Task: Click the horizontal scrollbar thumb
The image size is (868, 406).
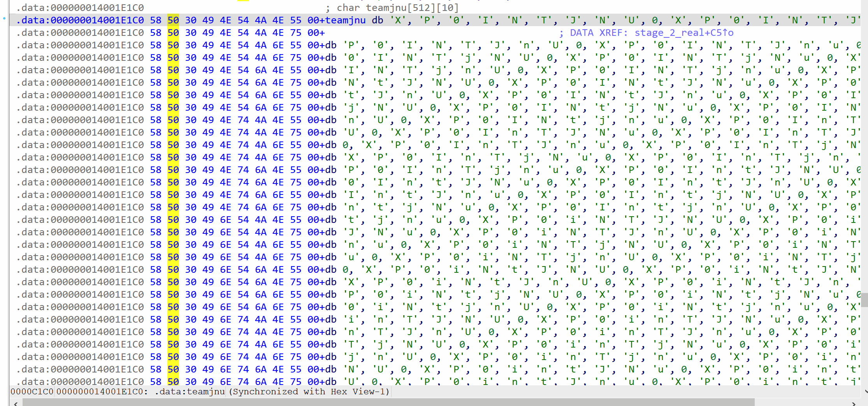Action: click(388, 403)
